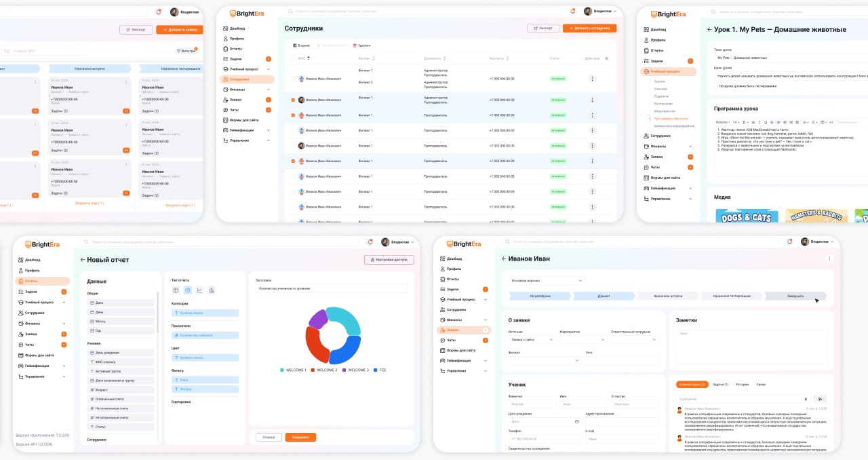This screenshot has height=460, width=868.
Task: Click Заголовок input field in Новый отчет
Action: (331, 288)
